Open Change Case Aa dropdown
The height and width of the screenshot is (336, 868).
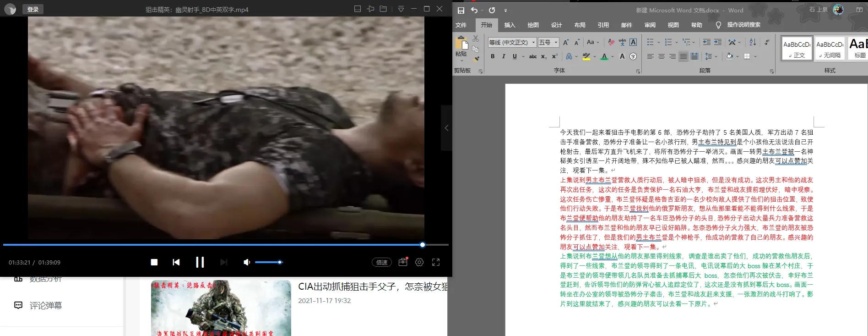coord(593,42)
